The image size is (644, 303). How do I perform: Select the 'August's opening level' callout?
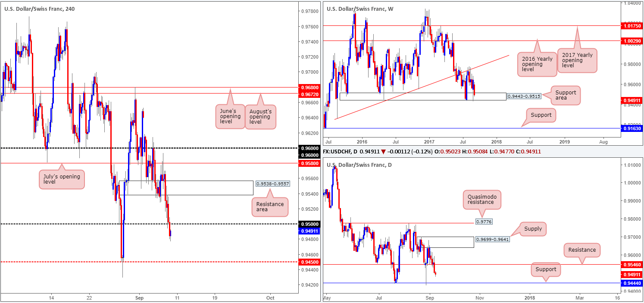pos(260,116)
